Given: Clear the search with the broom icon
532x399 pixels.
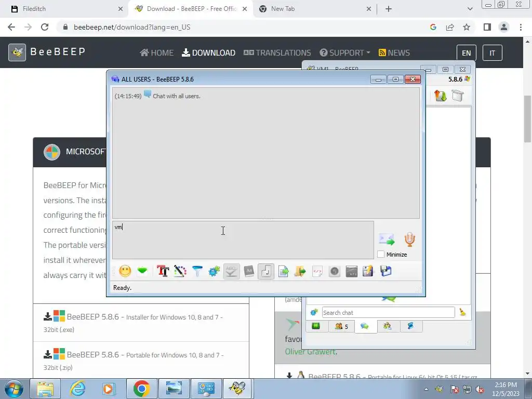Looking at the screenshot, I should click(462, 312).
